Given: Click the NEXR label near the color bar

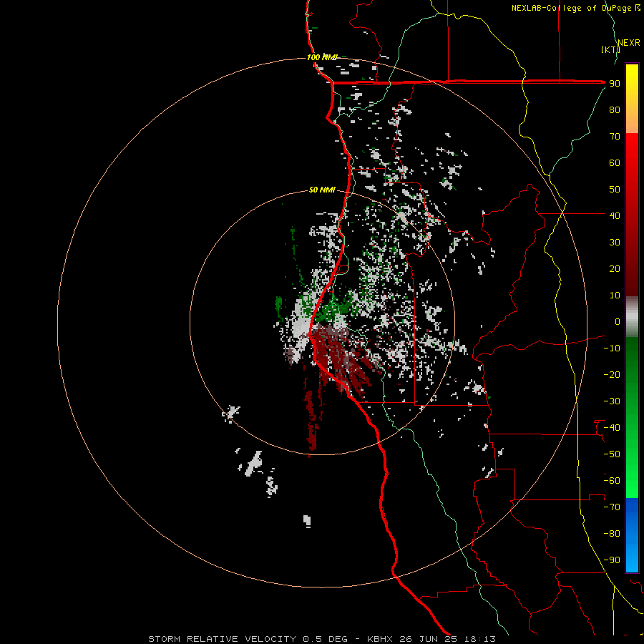Looking at the screenshot, I should click(629, 43).
